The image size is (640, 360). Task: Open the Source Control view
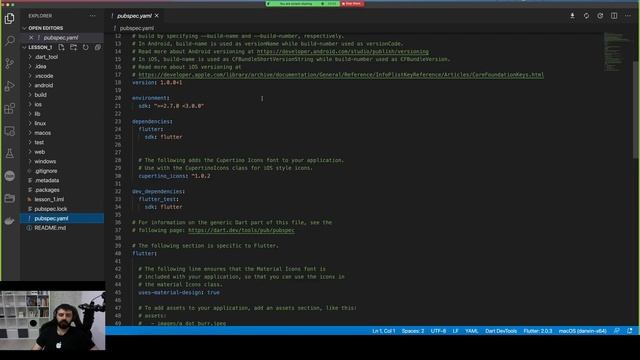coord(9,63)
